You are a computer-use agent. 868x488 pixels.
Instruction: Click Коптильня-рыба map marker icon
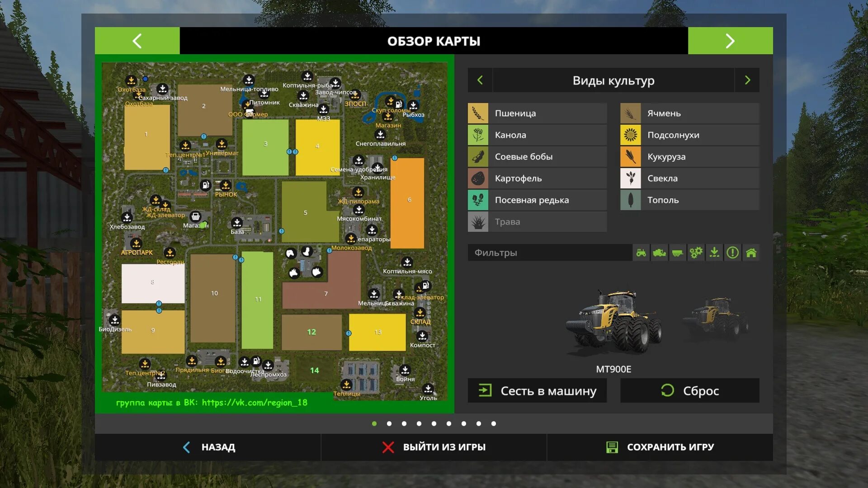pos(307,76)
